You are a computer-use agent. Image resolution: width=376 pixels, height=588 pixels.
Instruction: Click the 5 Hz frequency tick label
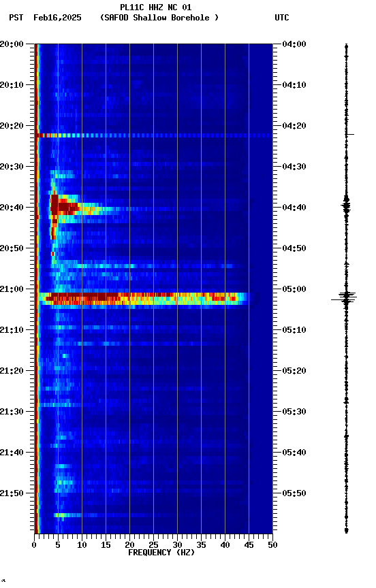pos(58,545)
